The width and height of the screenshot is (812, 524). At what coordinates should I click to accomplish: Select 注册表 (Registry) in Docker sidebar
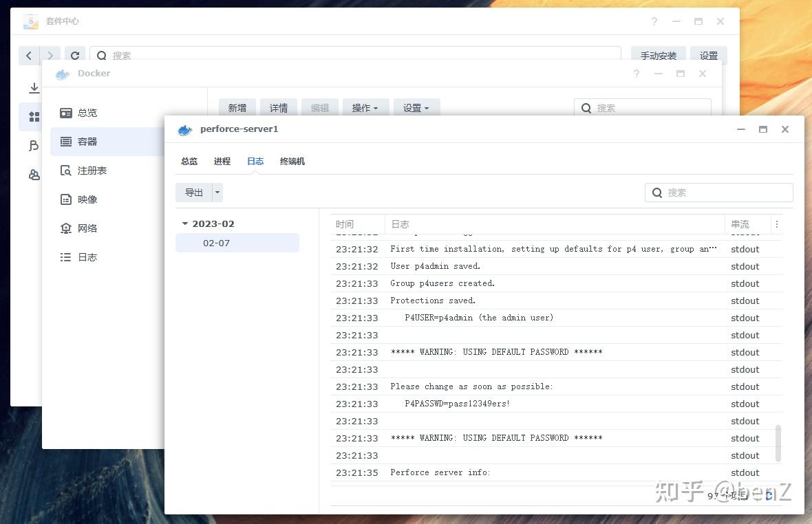tap(90, 170)
